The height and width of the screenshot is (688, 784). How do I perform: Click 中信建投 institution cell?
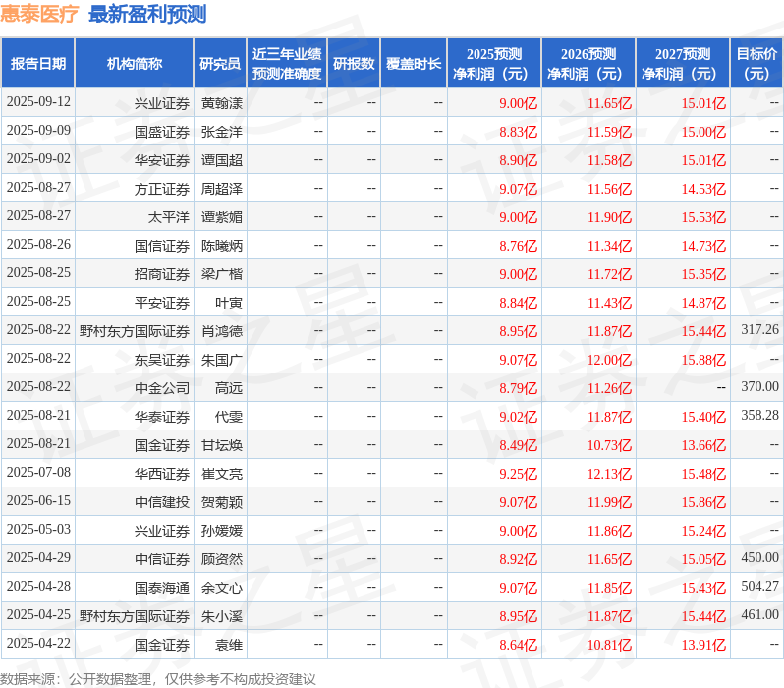(x=162, y=503)
